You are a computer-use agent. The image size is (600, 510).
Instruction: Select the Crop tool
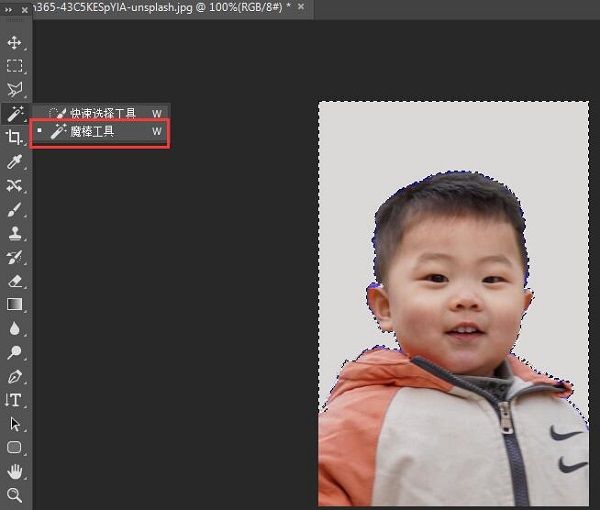pos(15,137)
